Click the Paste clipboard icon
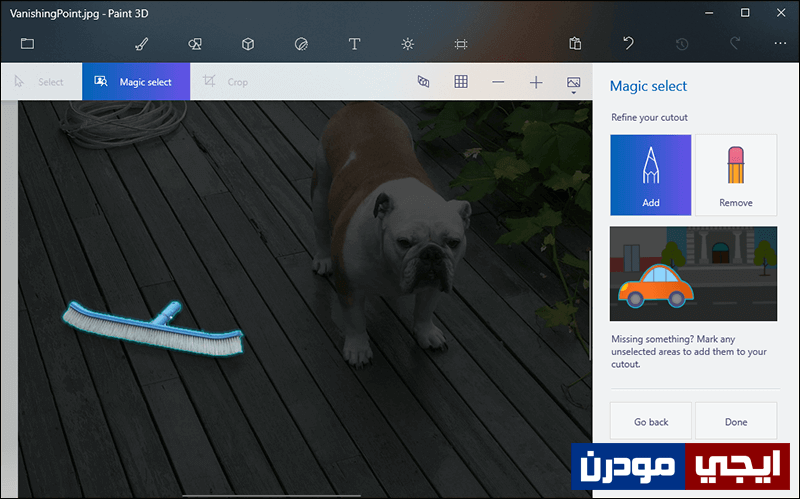Viewport: 800px width, 499px height. [575, 43]
